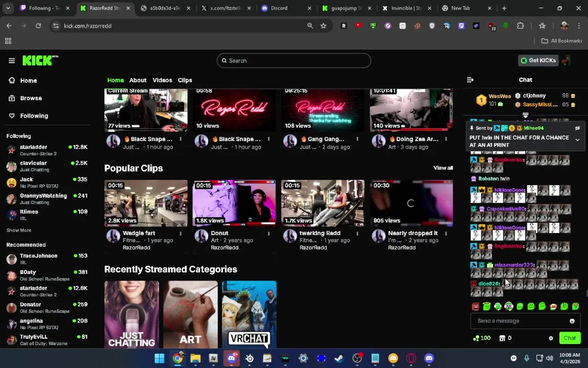The width and height of the screenshot is (588, 368).
Task: Select the red angry face emote
Action: pyautogui.click(x=476, y=307)
